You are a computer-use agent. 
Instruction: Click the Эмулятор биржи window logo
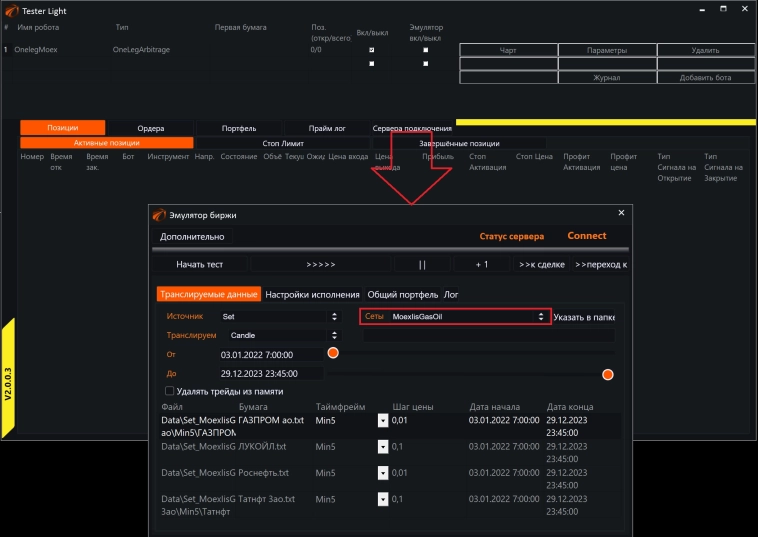pyautogui.click(x=158, y=214)
